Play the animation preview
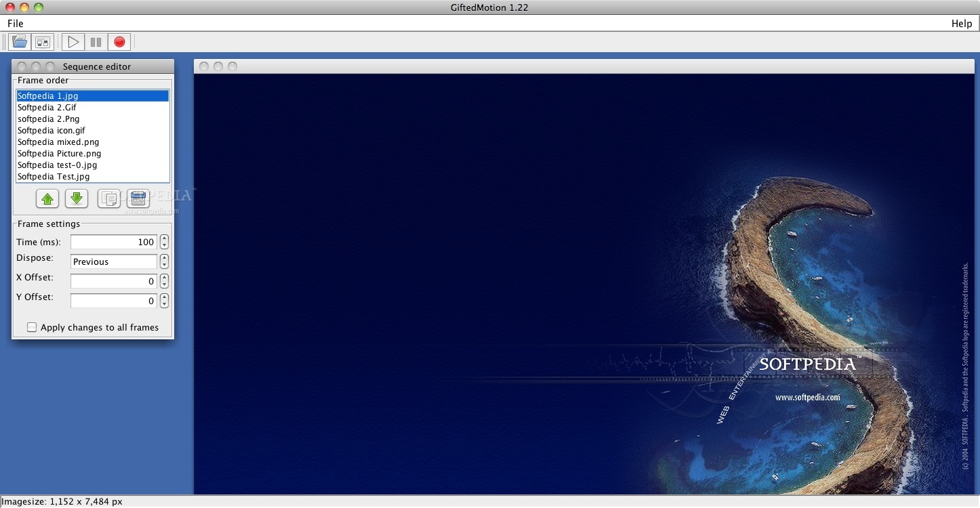The height and width of the screenshot is (508, 980). click(x=73, y=41)
